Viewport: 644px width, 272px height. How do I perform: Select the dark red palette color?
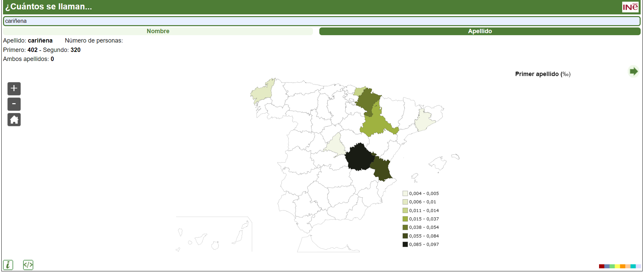pyautogui.click(x=601, y=266)
